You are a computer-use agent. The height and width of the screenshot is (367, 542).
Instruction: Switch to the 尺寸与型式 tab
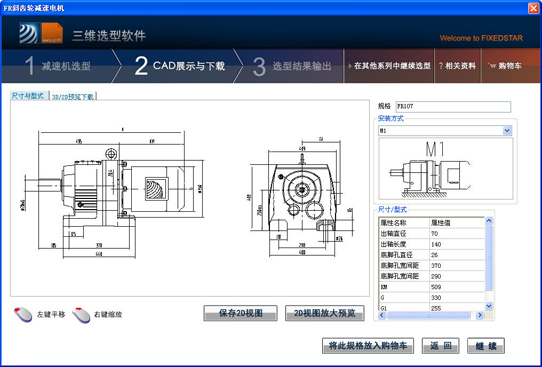pyautogui.click(x=29, y=96)
